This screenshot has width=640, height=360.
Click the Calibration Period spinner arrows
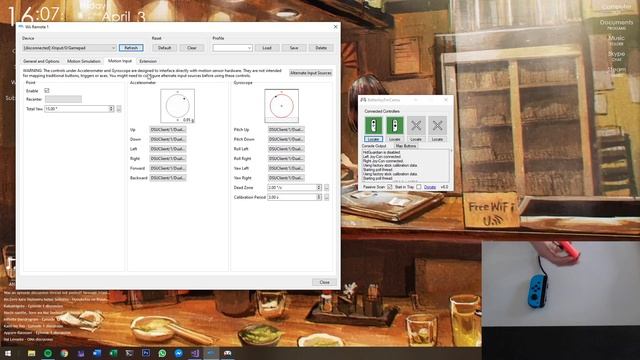click(319, 197)
